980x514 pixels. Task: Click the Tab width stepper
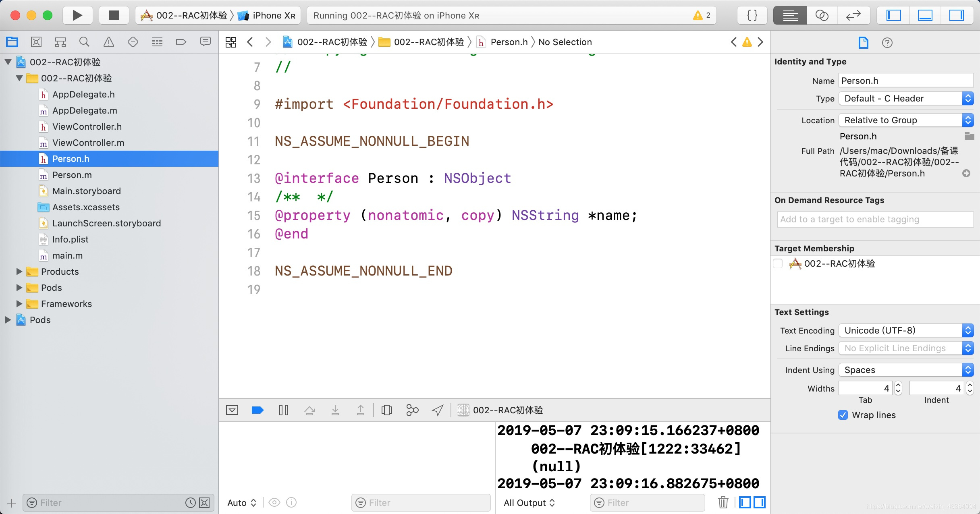tap(898, 388)
